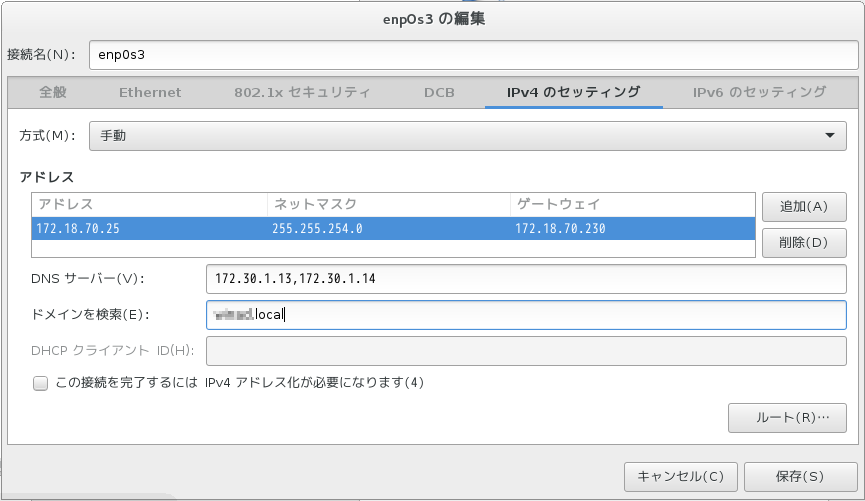Select the IPv4 のセッティング tab
This screenshot has height=501, width=865.
574,92
